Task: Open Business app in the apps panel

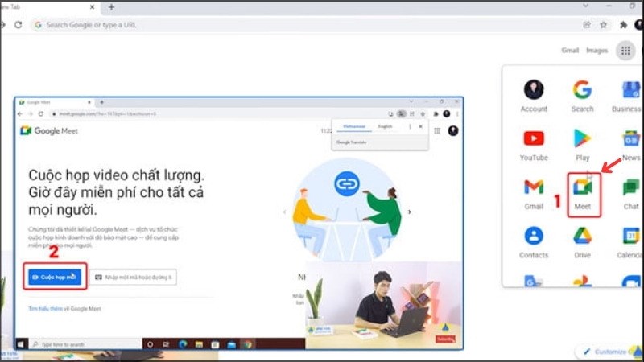Action: (x=627, y=96)
